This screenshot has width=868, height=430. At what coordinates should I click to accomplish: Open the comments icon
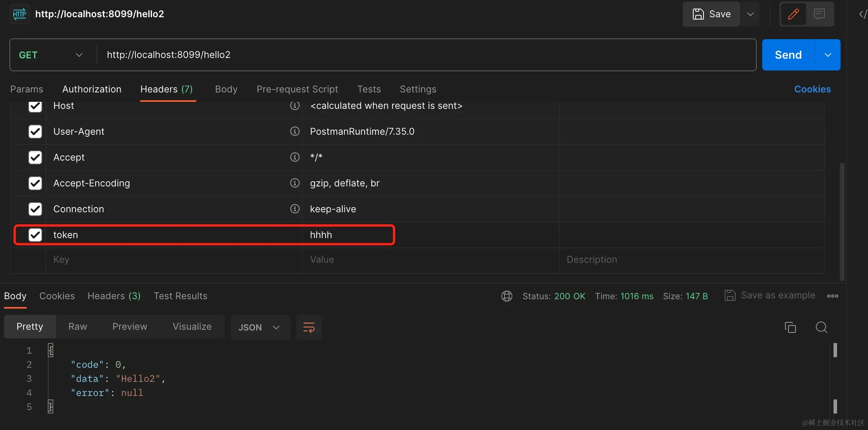(819, 14)
